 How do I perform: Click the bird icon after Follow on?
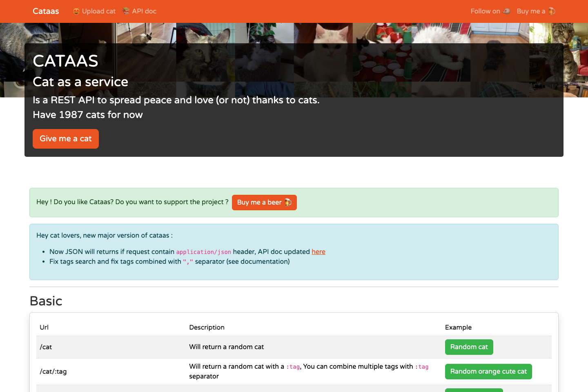506,11
